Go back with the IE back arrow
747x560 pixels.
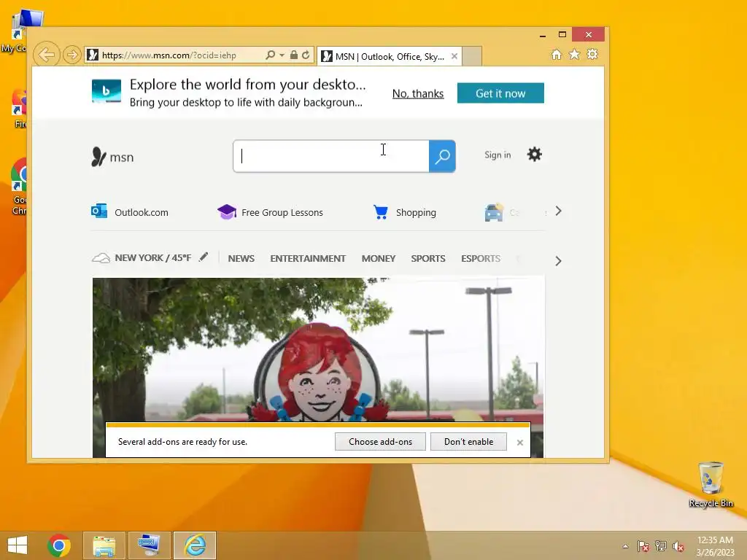click(x=47, y=55)
